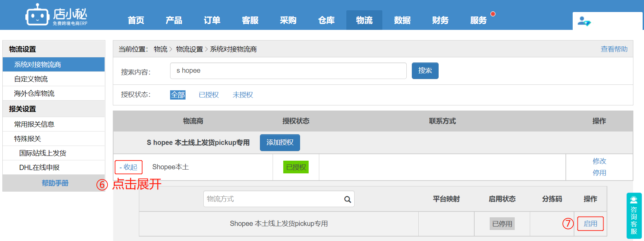Focus the 物流方式 search field
644x241 pixels.
click(279, 199)
